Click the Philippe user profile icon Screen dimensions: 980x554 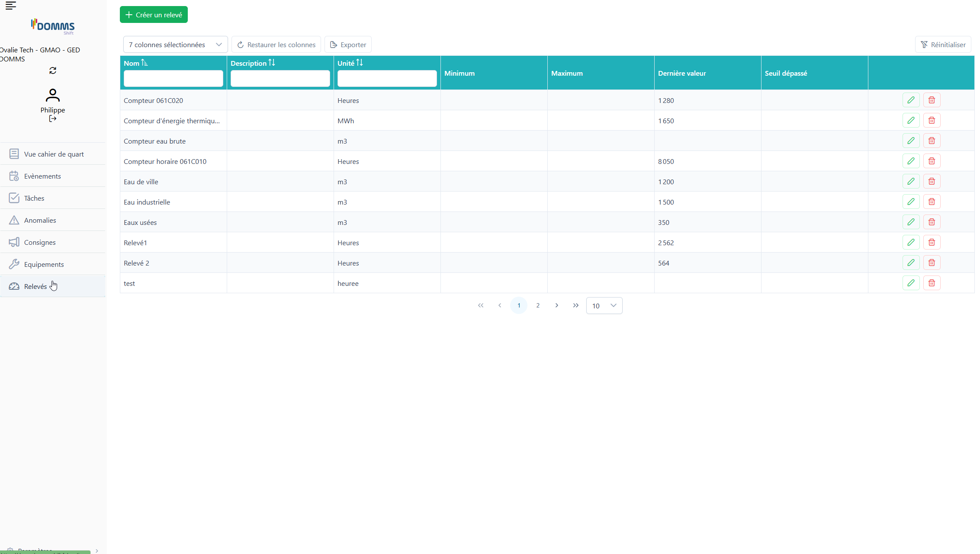coord(53,95)
